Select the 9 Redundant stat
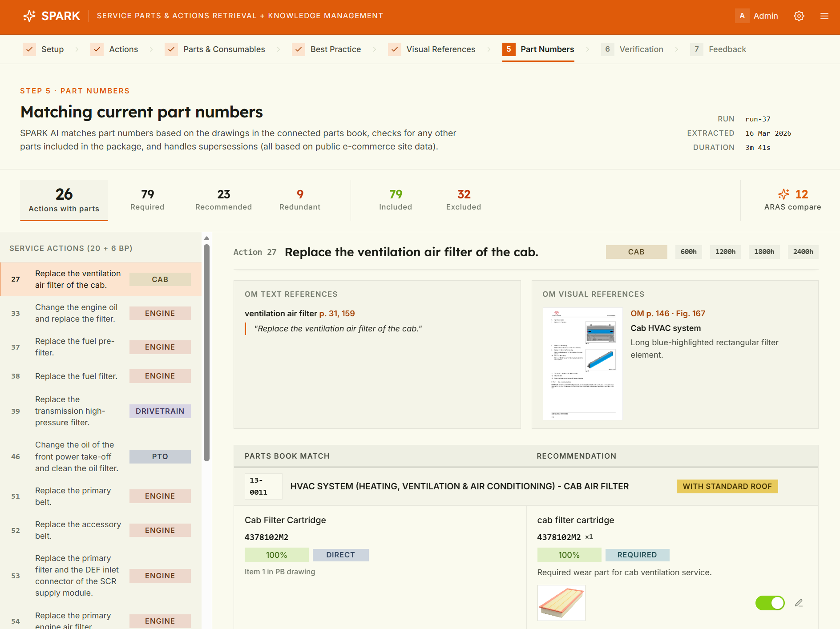This screenshot has width=840, height=629. click(x=300, y=200)
